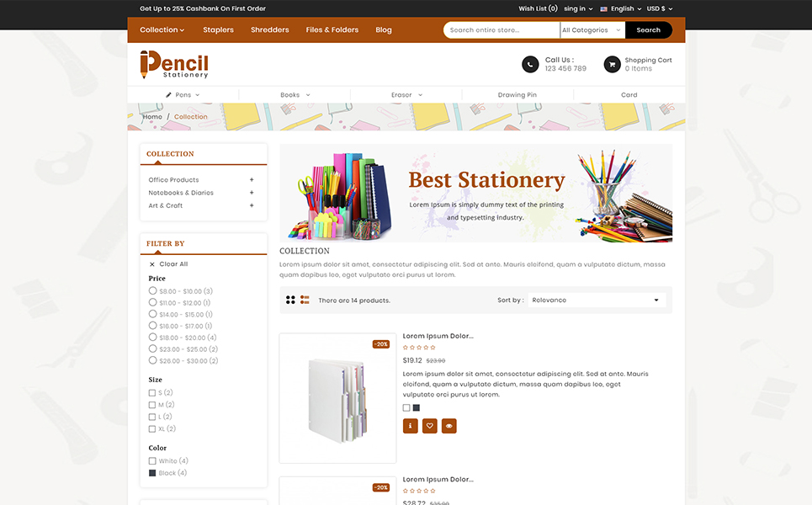Screen dimensions: 812x505
Task: Open the white binder product thumbnail
Action: (x=337, y=398)
